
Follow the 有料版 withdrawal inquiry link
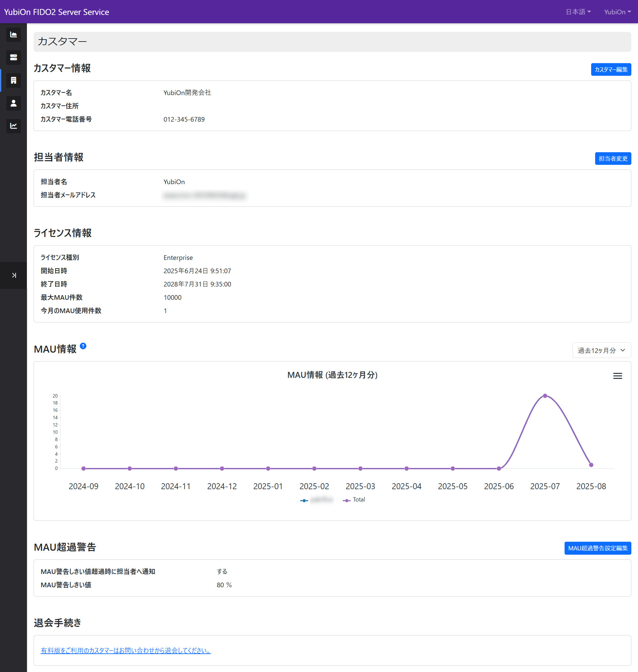click(126, 651)
